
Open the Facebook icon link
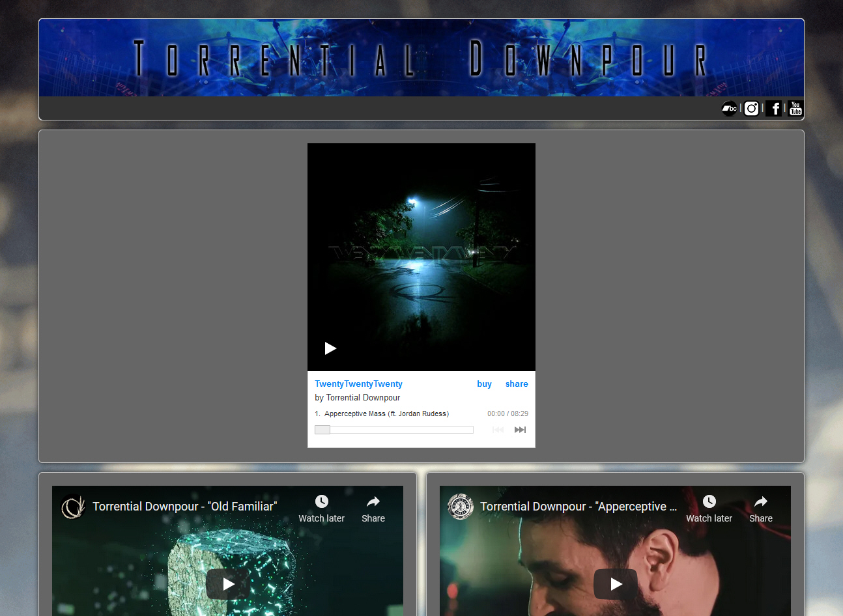coord(774,109)
